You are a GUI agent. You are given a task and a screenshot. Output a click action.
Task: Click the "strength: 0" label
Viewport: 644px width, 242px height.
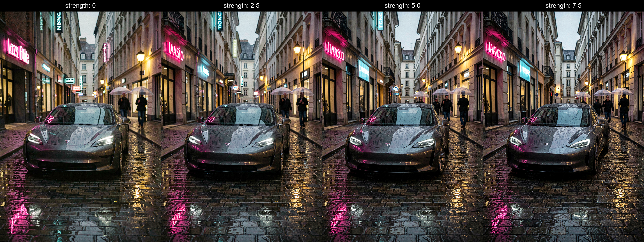coord(80,6)
